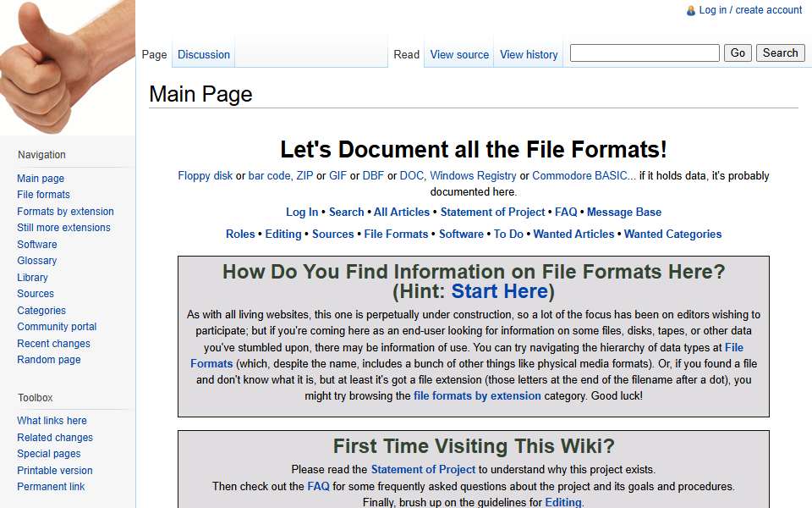Open bold File Formats link in content
Image resolution: width=812 pixels, height=508 pixels.
coord(396,235)
